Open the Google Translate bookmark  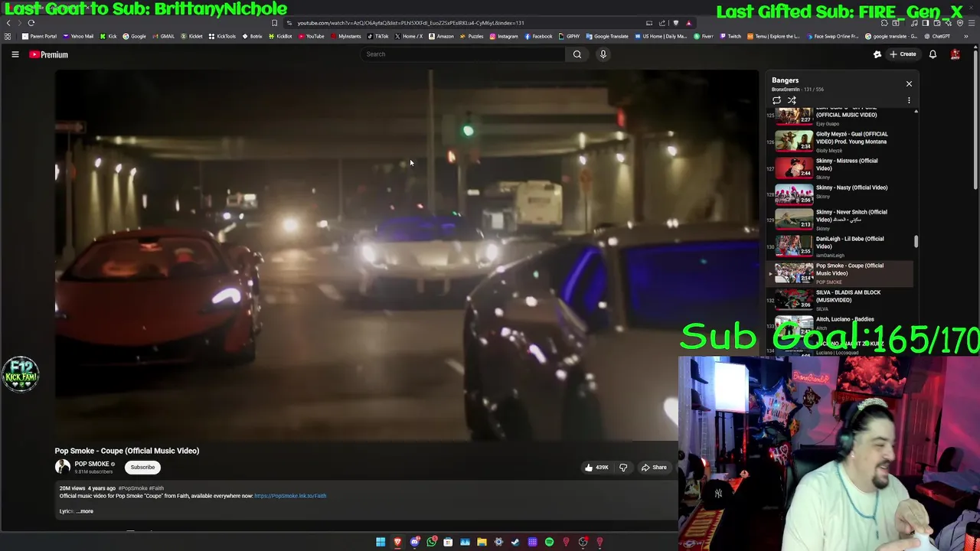(607, 36)
